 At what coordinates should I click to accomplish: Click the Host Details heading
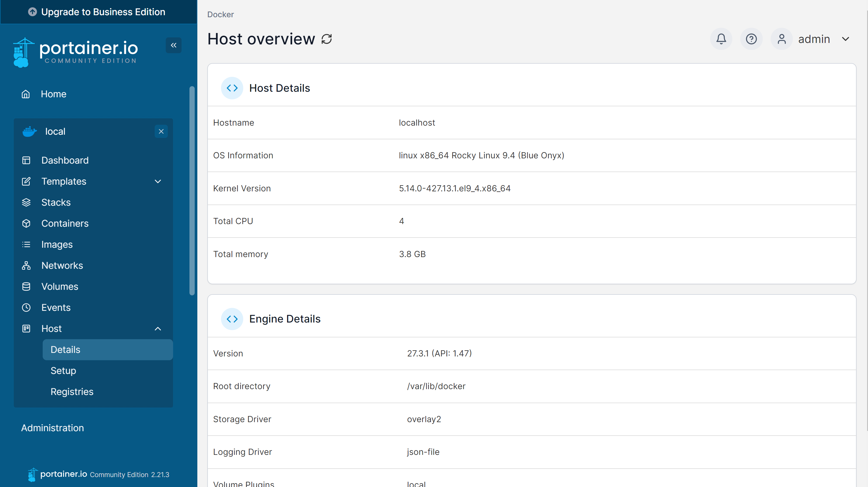pos(280,88)
